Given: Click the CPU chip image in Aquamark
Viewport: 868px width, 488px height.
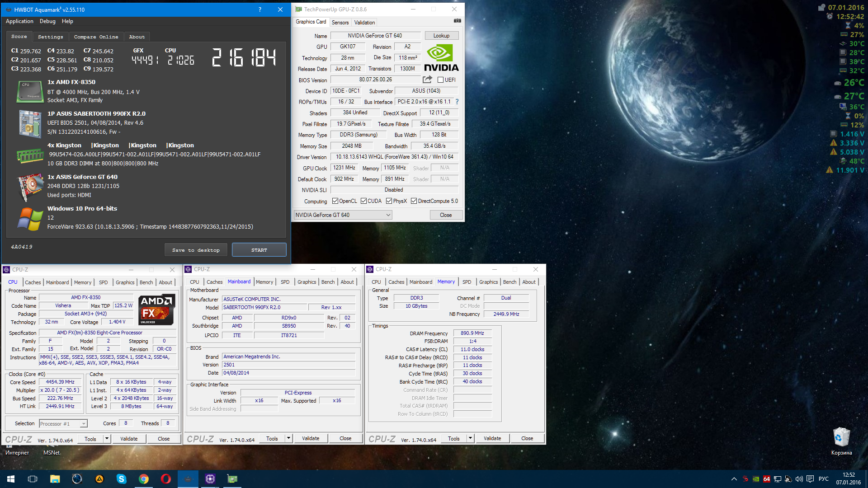Looking at the screenshot, I should pos(30,92).
